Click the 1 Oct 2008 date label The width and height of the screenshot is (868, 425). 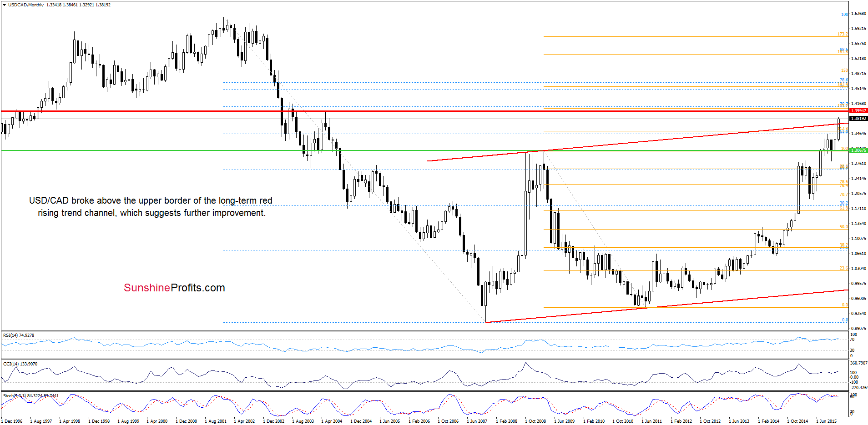point(535,421)
